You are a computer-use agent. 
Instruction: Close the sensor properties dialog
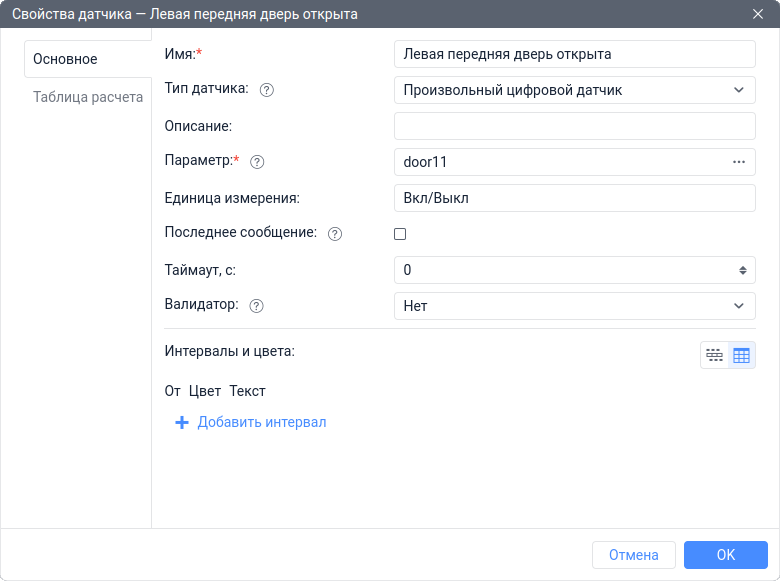(757, 14)
